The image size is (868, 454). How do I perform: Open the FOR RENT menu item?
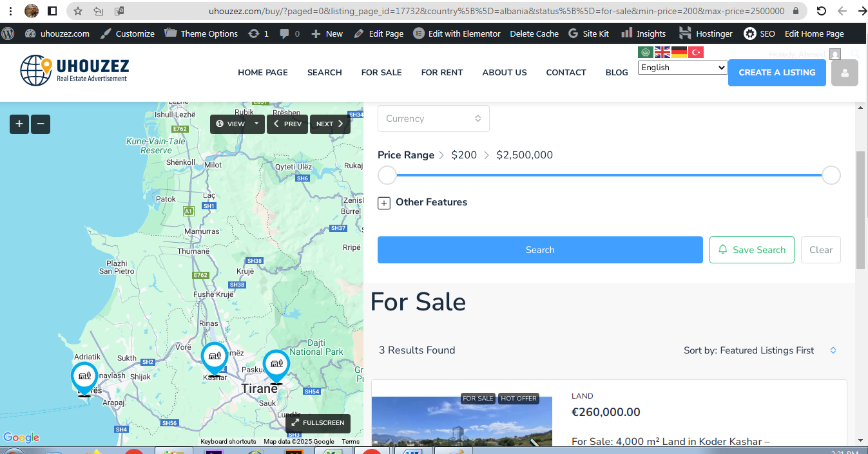[442, 72]
